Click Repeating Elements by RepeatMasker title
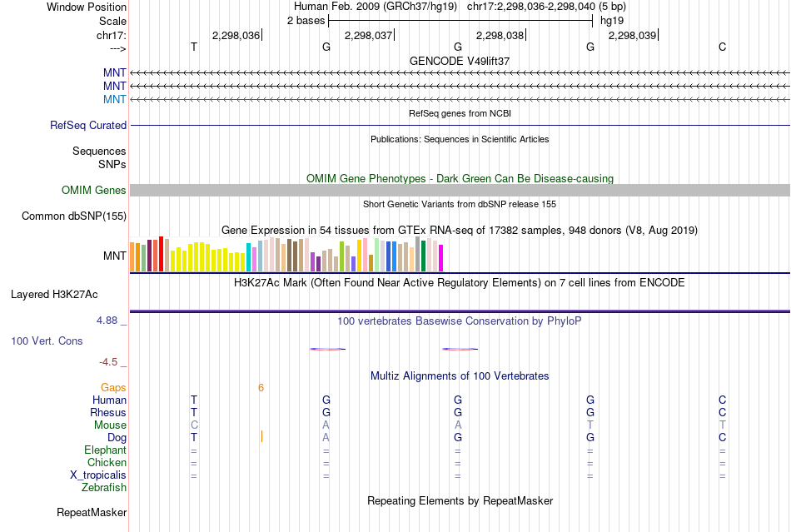 click(x=460, y=500)
